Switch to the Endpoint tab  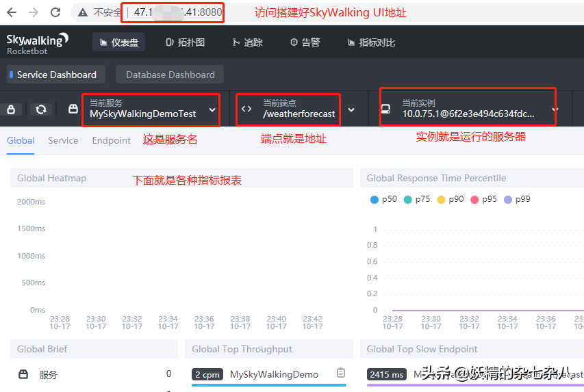[112, 140]
